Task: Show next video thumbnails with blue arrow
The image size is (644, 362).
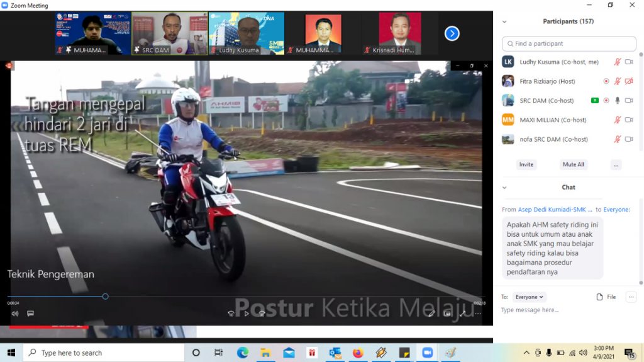Action: 452,33
